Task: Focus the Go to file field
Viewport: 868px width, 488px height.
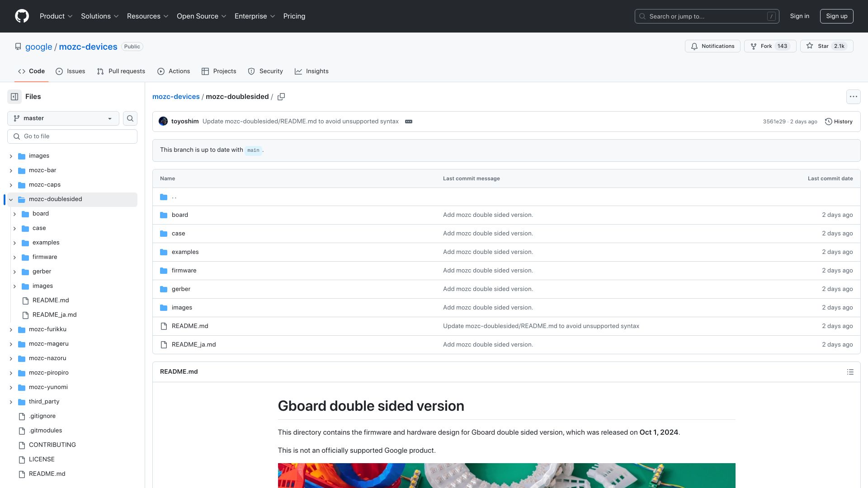Action: pyautogui.click(x=72, y=136)
